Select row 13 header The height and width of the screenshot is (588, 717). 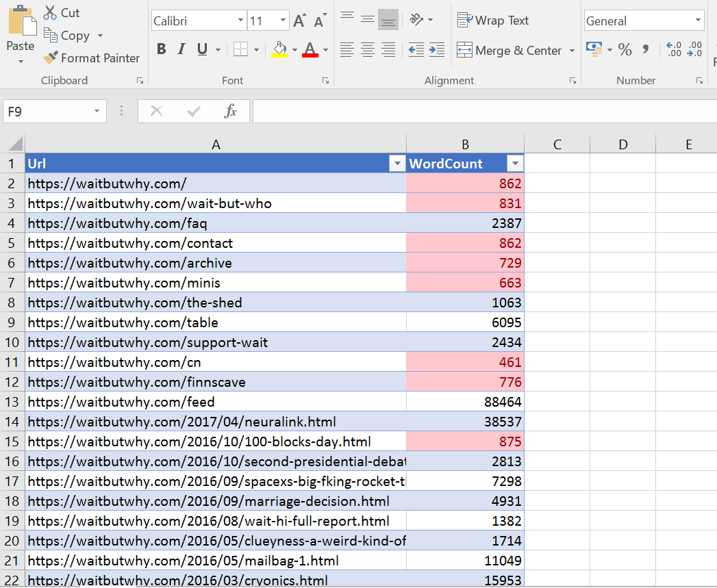click(12, 401)
